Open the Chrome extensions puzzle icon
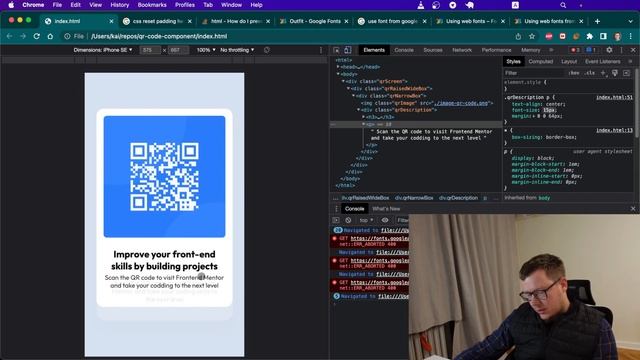 click(589, 36)
